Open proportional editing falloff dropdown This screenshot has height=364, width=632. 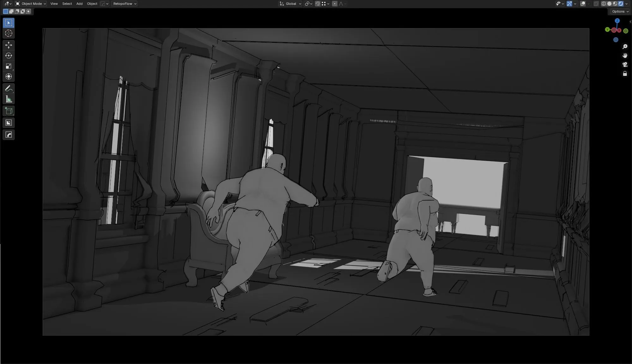click(x=343, y=4)
